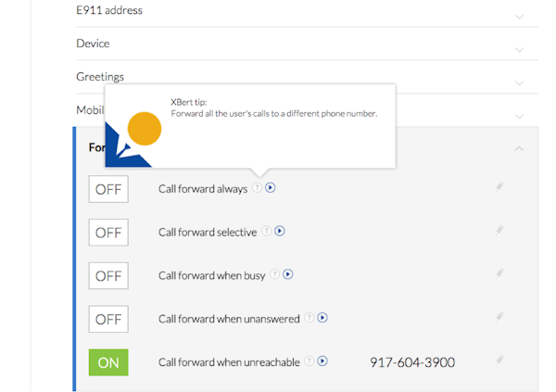Click the Call forward when unanswered label

click(x=229, y=319)
